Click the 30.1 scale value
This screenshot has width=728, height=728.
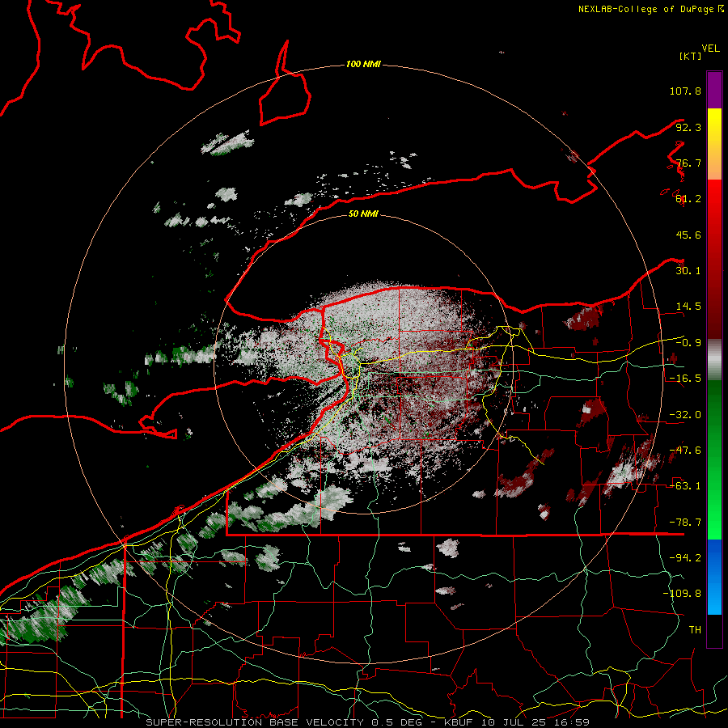[688, 271]
